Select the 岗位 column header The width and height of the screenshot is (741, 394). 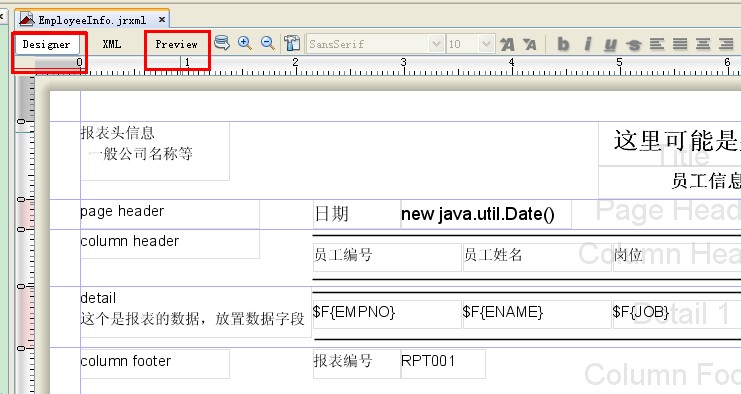point(677,257)
